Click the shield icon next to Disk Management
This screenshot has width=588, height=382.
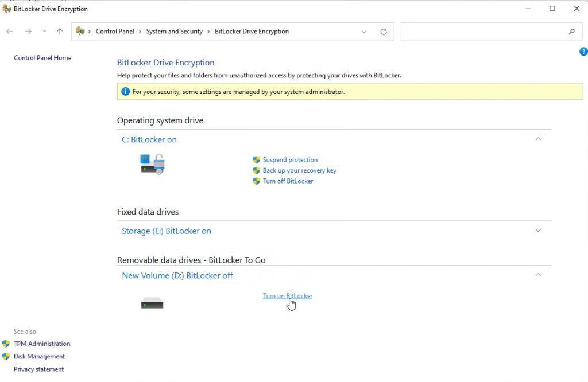[7, 356]
